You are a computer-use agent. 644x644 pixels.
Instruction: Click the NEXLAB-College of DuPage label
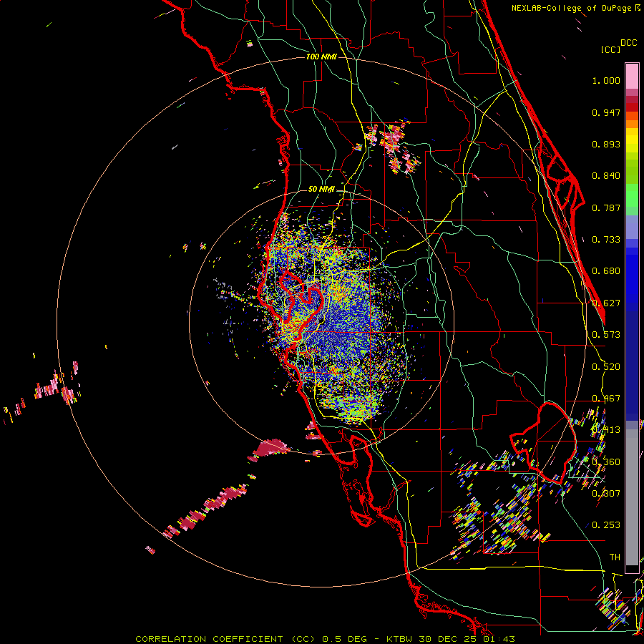click(x=575, y=8)
